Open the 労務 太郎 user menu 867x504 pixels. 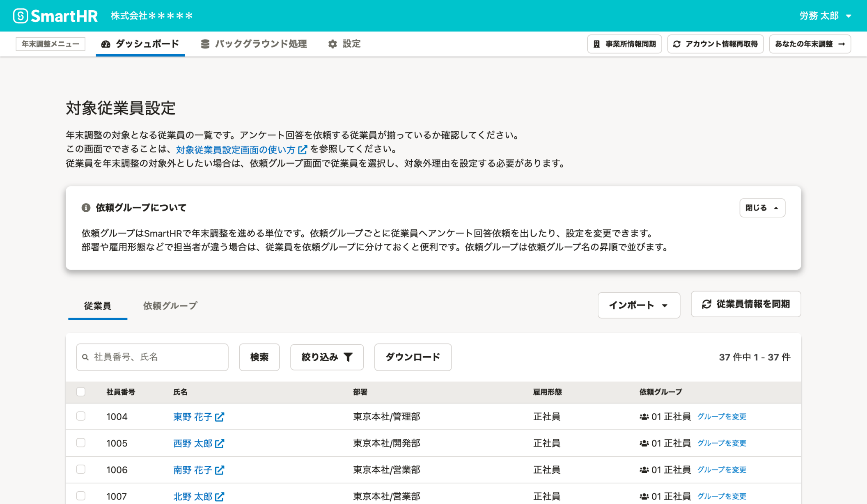coord(825,16)
